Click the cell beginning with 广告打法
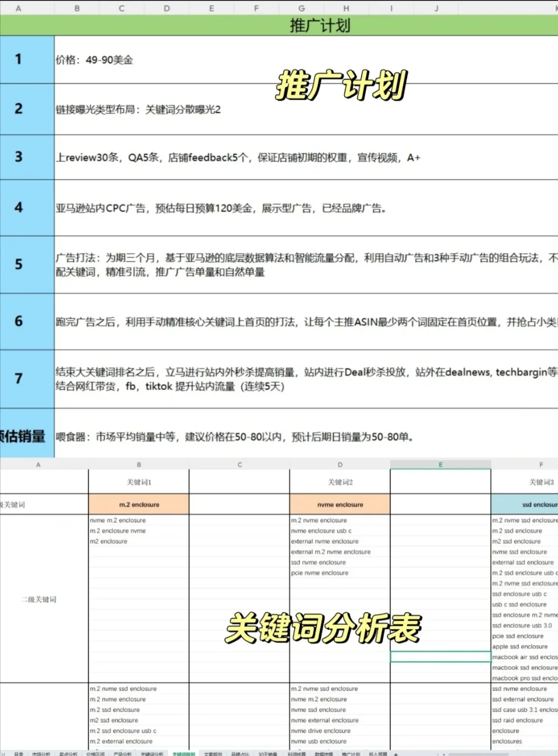 tap(306, 265)
